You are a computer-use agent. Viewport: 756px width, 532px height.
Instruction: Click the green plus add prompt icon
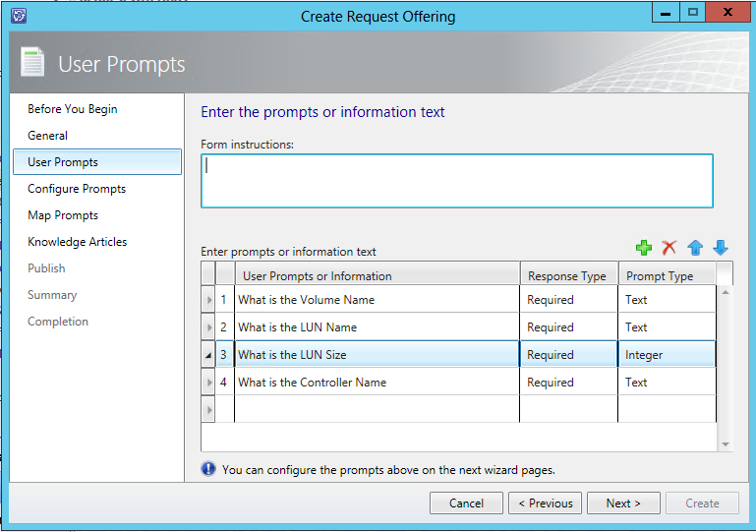645,249
